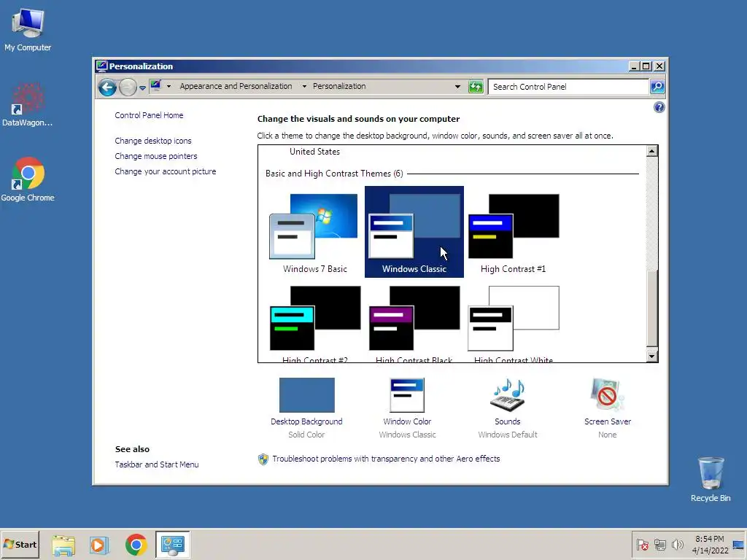Screen dimensions: 747x560
Task: Click the Screen Saver text link
Action: click(x=608, y=421)
